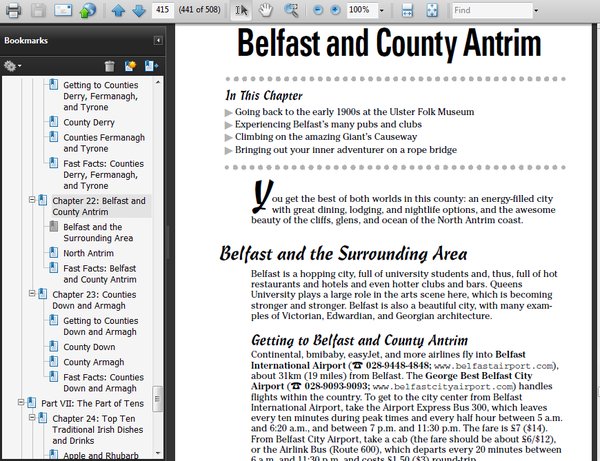
Task: Collapse the Chapter 22 bookmark node
Action: pyautogui.click(x=32, y=200)
